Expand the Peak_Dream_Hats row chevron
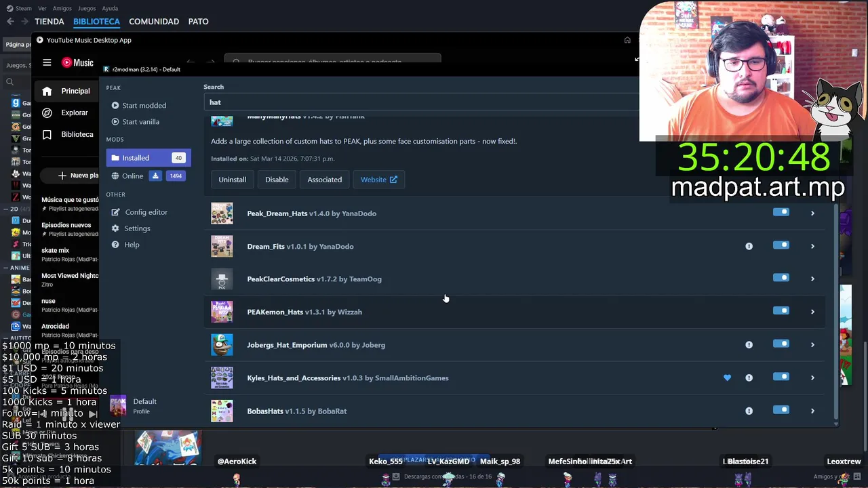Screen dimensions: 868x488 812,213
